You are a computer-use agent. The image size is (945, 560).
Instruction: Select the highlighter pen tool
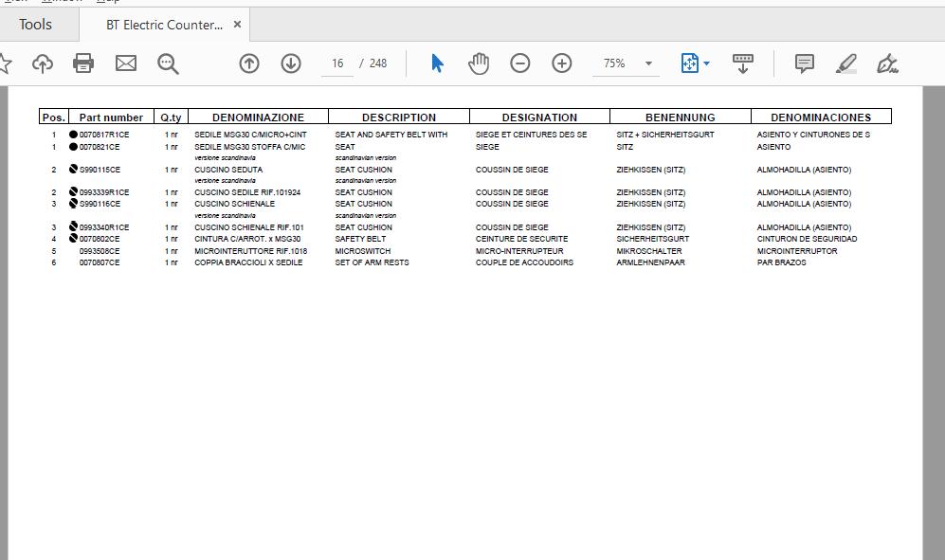pos(846,63)
